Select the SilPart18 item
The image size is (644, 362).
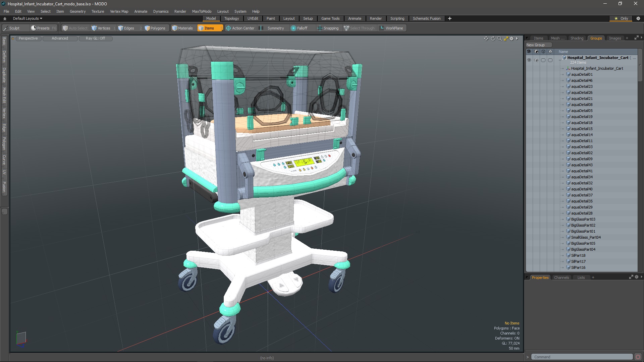pyautogui.click(x=578, y=255)
